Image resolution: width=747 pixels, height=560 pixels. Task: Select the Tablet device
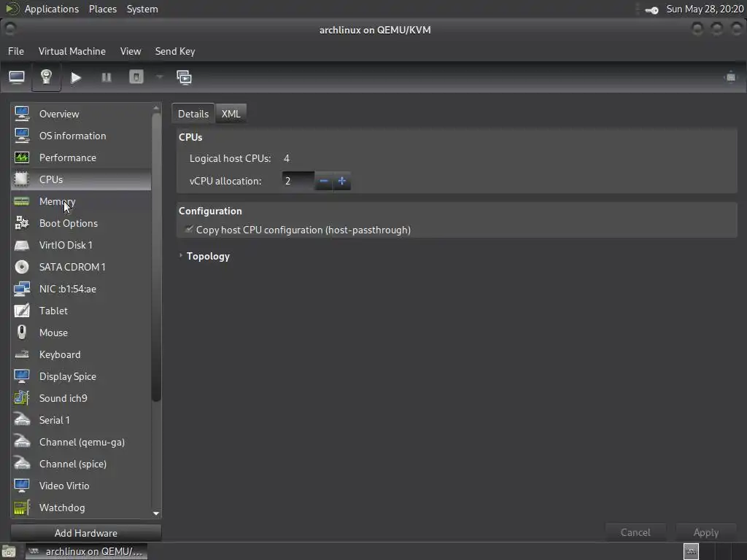click(81, 311)
